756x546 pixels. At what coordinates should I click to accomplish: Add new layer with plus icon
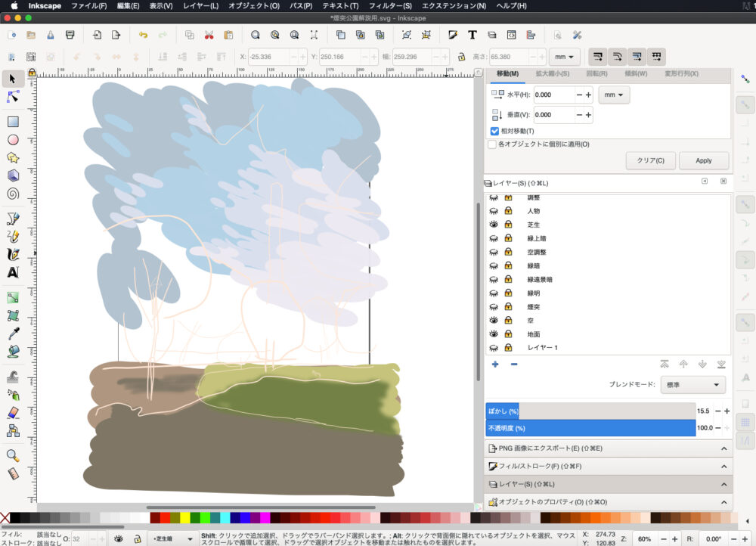[495, 365]
